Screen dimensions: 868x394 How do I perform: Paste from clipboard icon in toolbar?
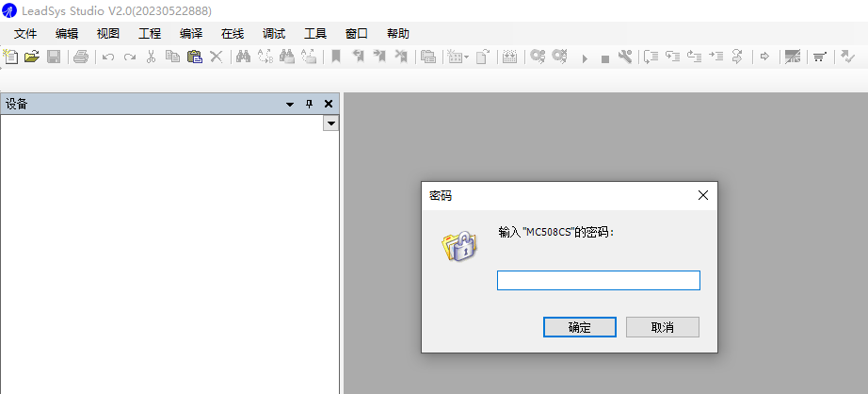pos(194,57)
